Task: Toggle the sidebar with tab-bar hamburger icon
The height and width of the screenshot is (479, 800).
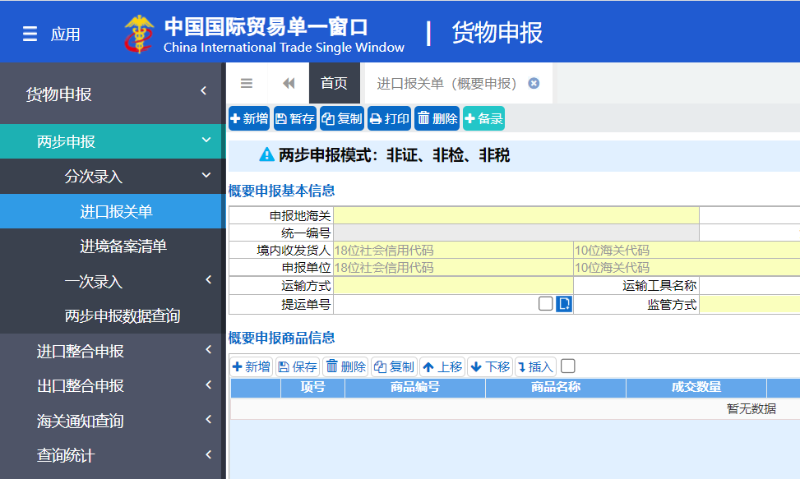Action: (246, 83)
